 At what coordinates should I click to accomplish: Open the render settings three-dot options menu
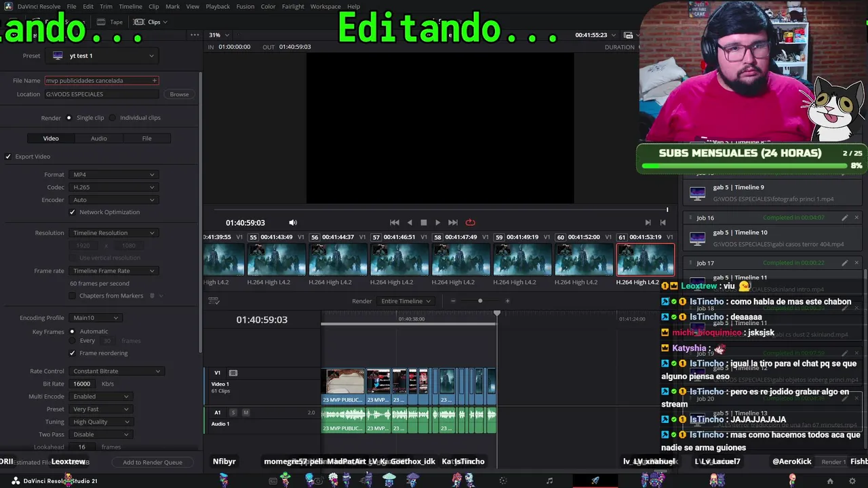tap(195, 35)
